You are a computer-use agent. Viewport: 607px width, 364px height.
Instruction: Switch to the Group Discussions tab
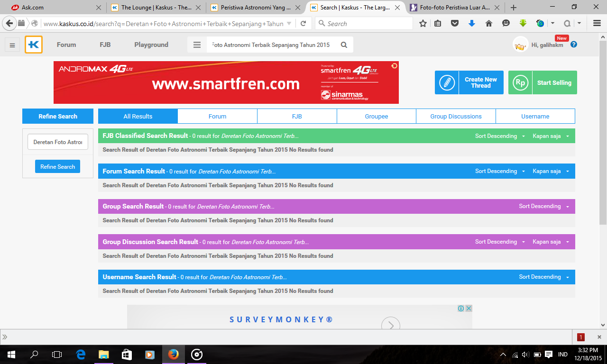click(x=456, y=116)
